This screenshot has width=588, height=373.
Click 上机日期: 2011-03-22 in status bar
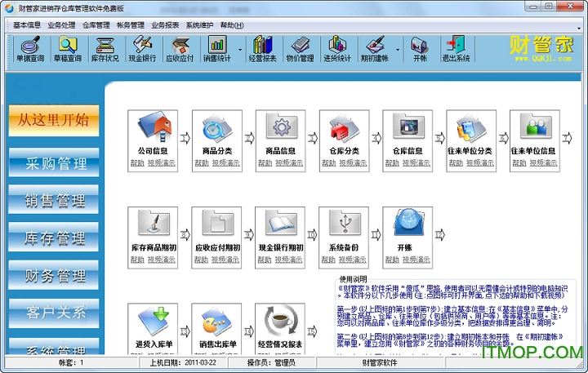point(184,362)
